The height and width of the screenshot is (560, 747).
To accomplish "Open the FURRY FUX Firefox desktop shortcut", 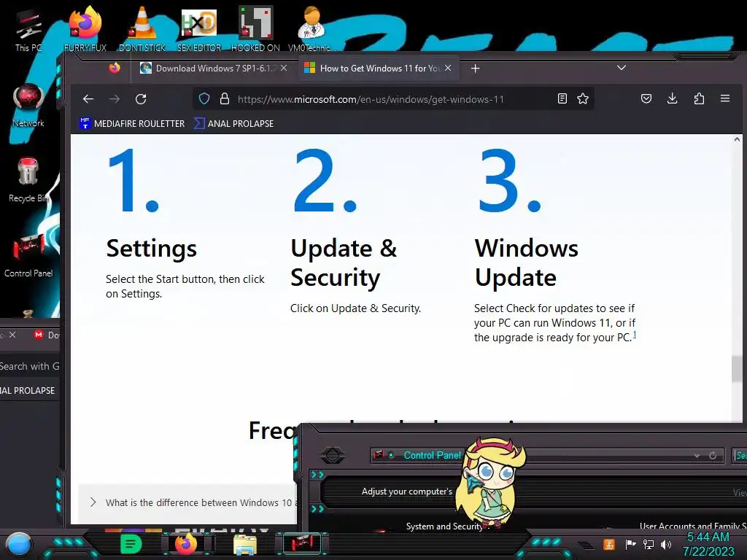I will coord(85,28).
